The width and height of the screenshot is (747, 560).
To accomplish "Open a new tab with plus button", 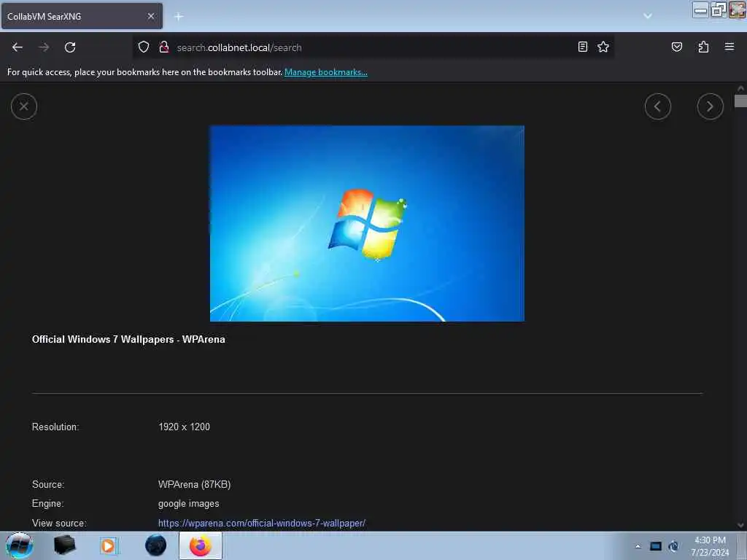I will (179, 17).
